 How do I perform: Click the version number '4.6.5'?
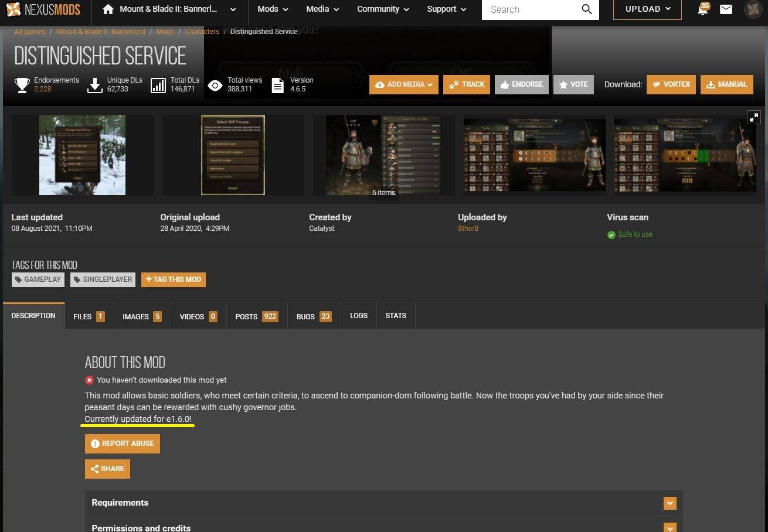[x=298, y=89]
